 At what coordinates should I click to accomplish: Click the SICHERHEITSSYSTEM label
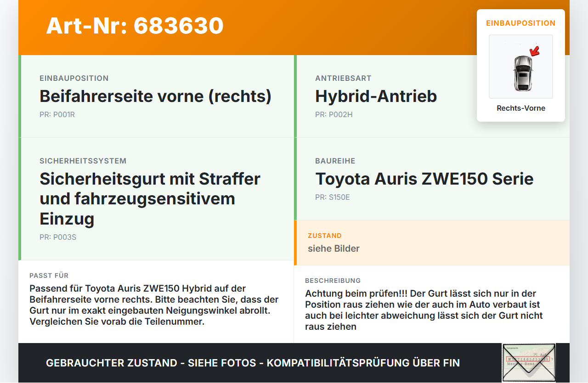click(x=83, y=161)
